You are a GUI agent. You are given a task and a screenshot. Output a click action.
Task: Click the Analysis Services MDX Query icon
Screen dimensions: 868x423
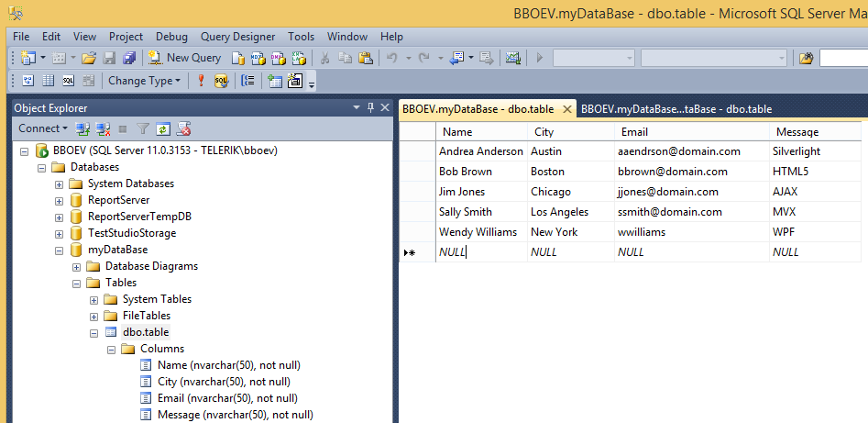coord(258,58)
